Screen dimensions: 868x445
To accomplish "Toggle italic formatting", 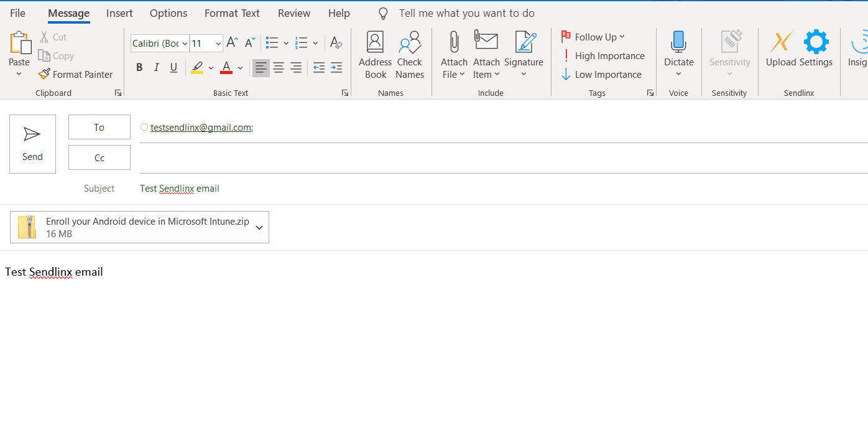I will click(157, 68).
